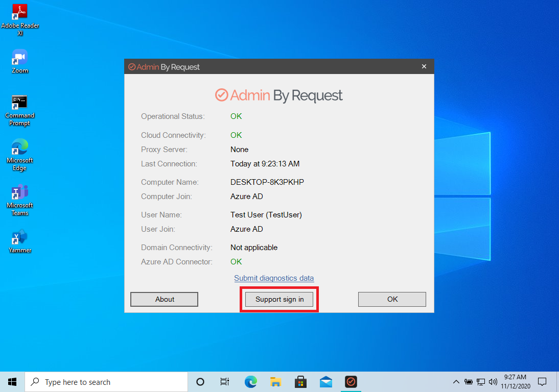
Task: Click the Last Connection label
Action: (169, 164)
